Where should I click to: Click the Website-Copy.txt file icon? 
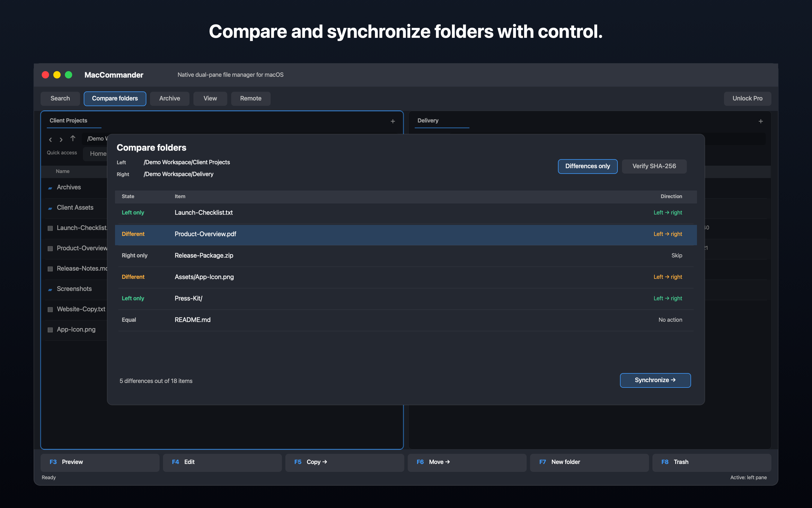[x=50, y=310]
